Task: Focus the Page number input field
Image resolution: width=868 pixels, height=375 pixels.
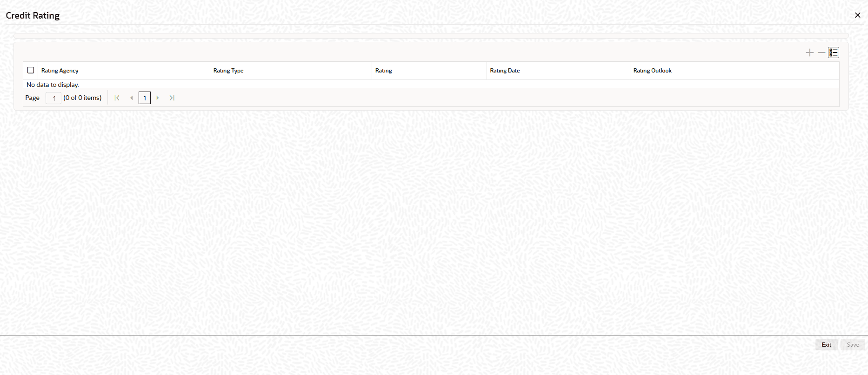Action: tap(53, 98)
